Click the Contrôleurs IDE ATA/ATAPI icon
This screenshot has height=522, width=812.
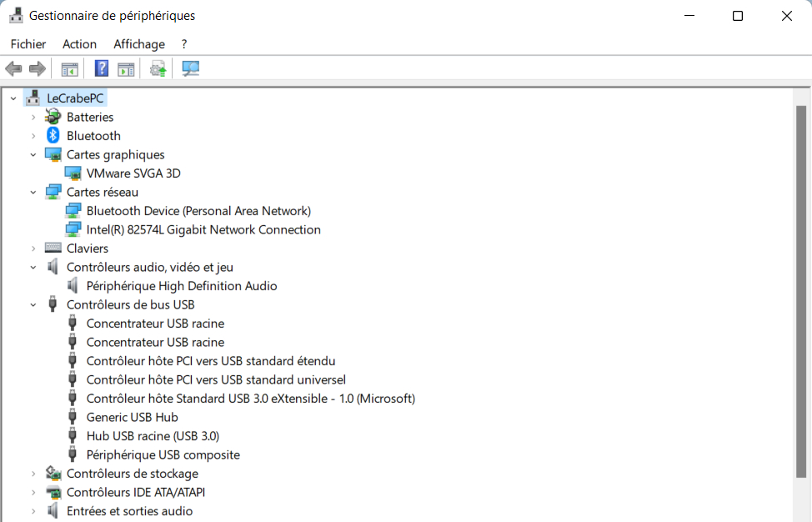click(x=53, y=493)
